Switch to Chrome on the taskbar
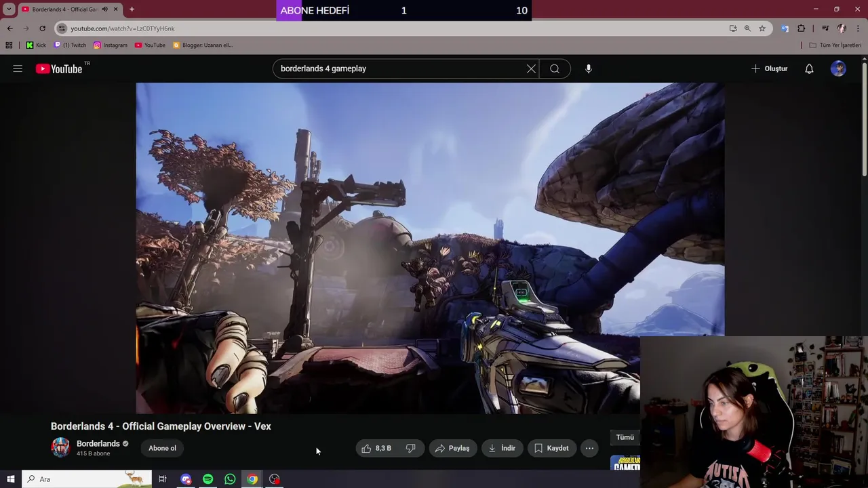Image resolution: width=868 pixels, height=488 pixels. click(x=252, y=479)
